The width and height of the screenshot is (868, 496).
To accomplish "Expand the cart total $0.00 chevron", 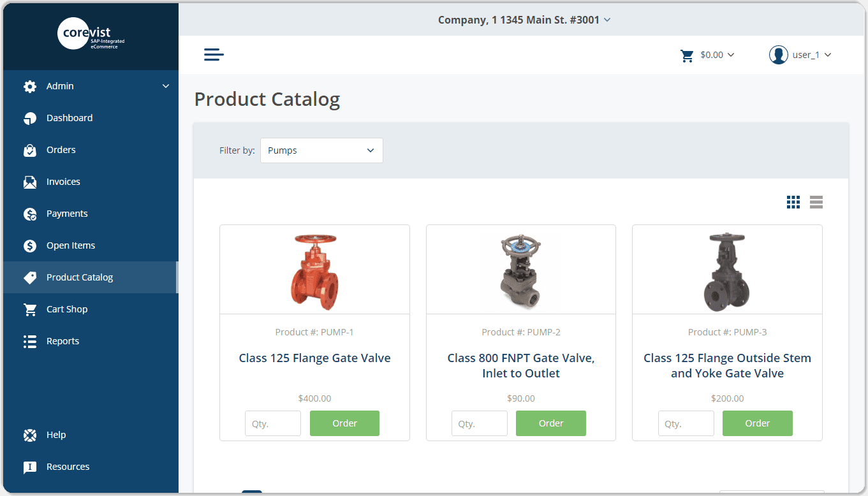I will pos(730,55).
